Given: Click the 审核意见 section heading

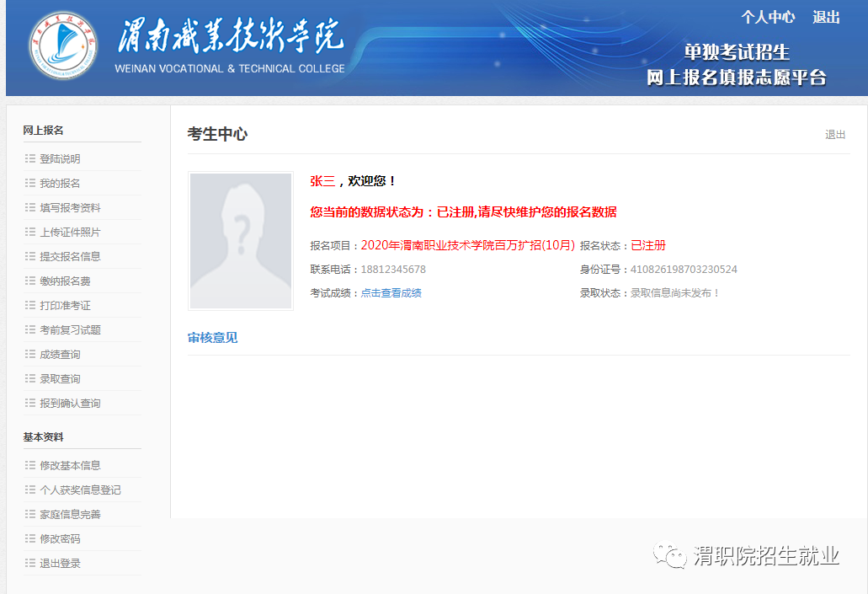Looking at the screenshot, I should [x=212, y=338].
